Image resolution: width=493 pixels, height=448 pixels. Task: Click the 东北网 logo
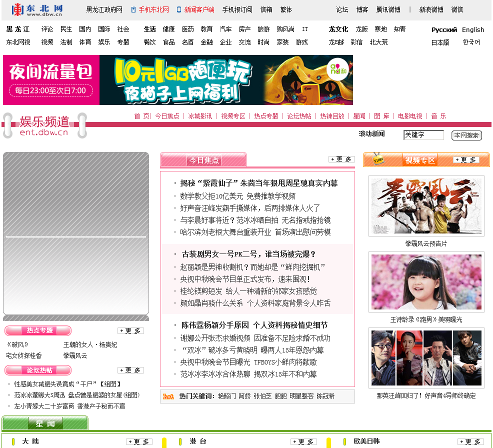[x=37, y=10]
